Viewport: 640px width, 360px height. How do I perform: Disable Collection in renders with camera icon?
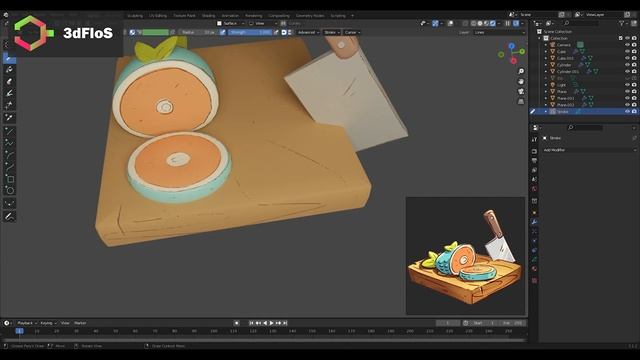(x=634, y=38)
